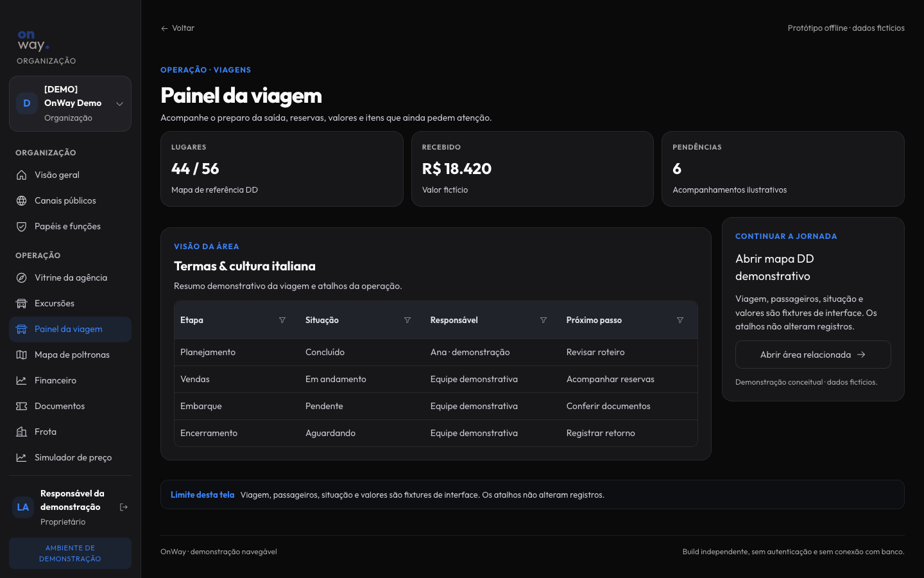The height and width of the screenshot is (578, 924).
Task: Click the Financeiro chart icon
Action: [x=21, y=380]
